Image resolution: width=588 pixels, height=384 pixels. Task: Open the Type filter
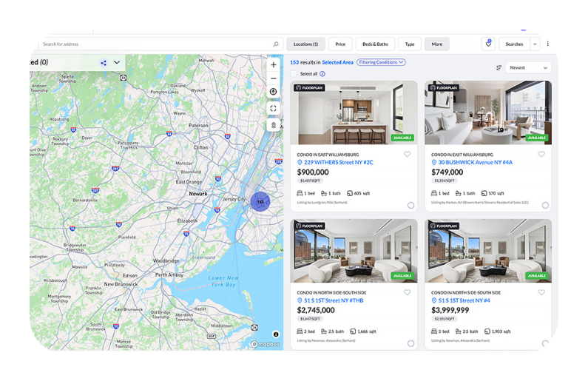point(410,44)
